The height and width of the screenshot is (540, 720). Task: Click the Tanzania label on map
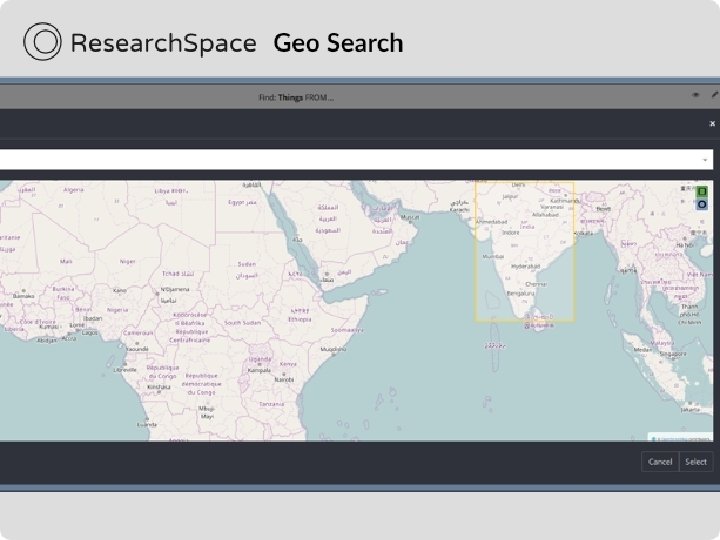(x=271, y=404)
